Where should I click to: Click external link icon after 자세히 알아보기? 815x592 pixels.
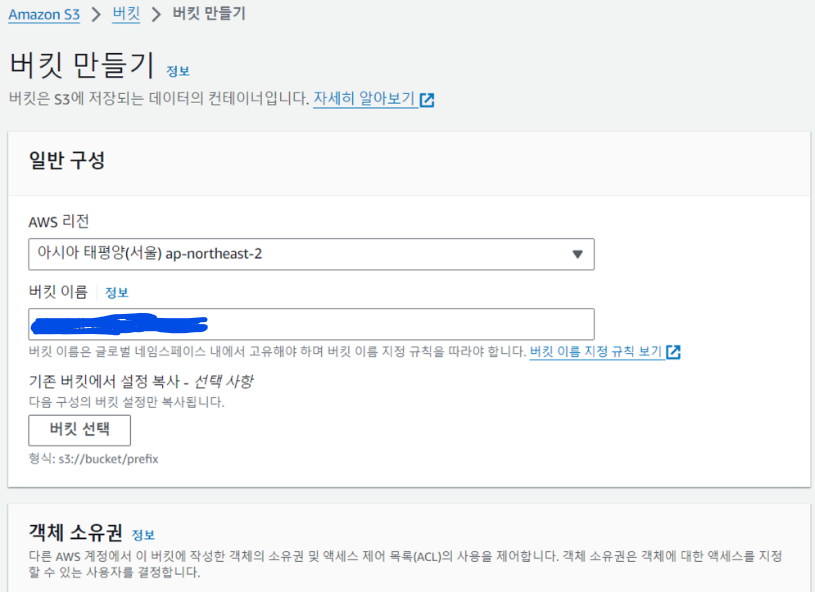click(427, 100)
